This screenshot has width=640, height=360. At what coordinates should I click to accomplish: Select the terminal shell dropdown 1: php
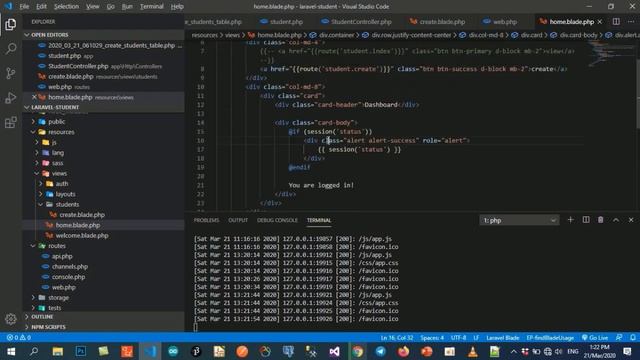(519, 220)
